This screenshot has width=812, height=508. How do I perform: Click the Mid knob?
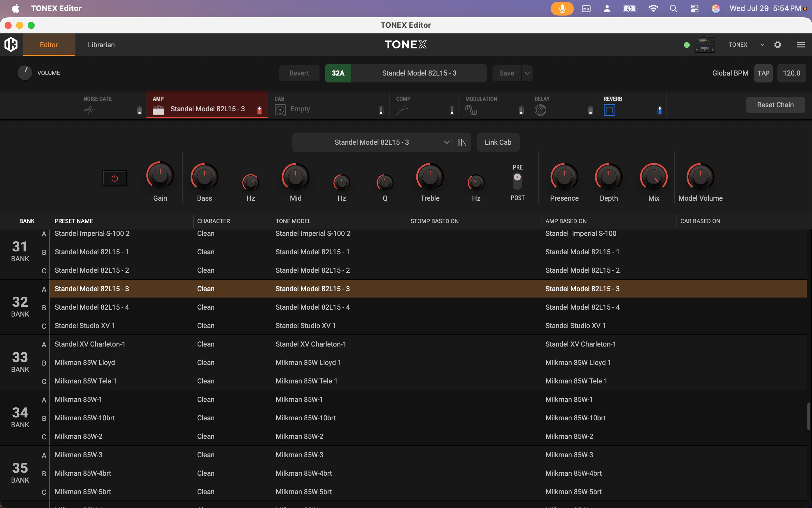(295, 177)
